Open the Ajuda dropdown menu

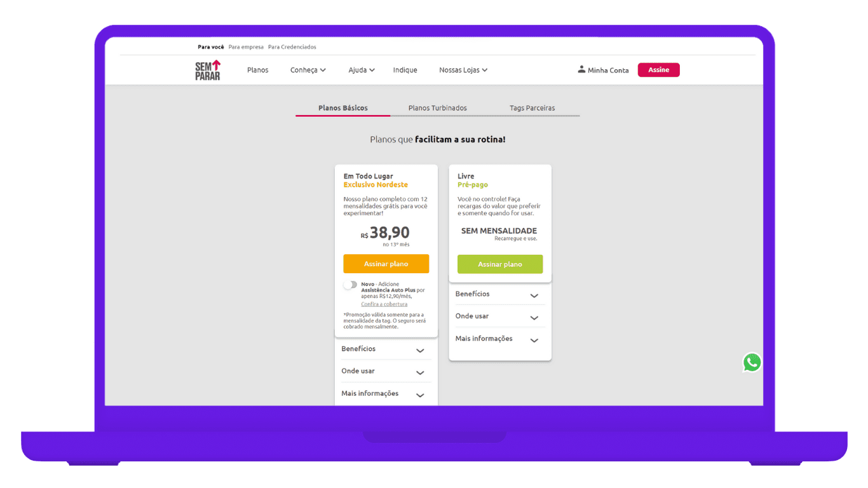361,70
